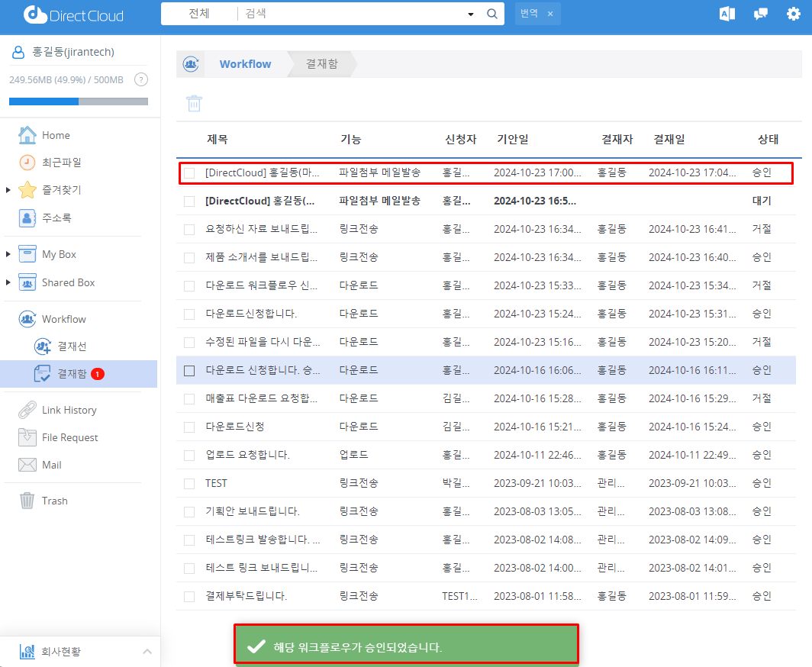Click the Workflow breadcrumb home icon
Image resolution: width=812 pixels, height=667 pixels.
click(x=191, y=64)
